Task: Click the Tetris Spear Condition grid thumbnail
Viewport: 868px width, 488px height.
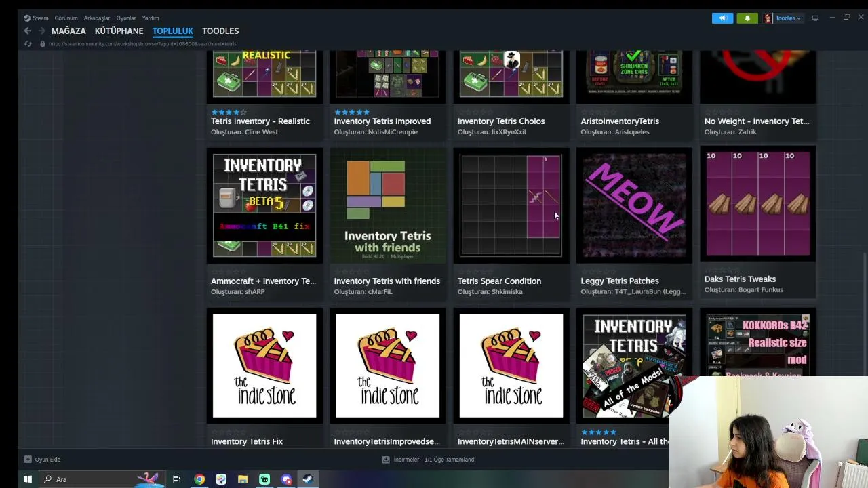Action: [511, 205]
